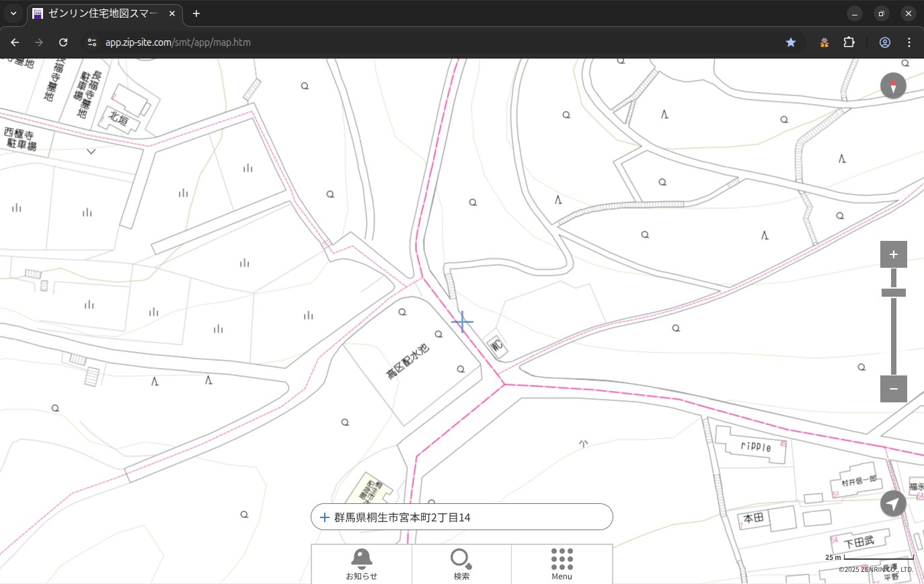Bookmark this page with the star
The width and height of the screenshot is (924, 584).
(791, 42)
